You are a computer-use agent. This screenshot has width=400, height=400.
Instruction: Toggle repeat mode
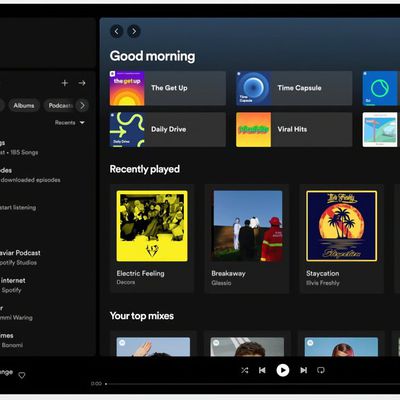[321, 370]
